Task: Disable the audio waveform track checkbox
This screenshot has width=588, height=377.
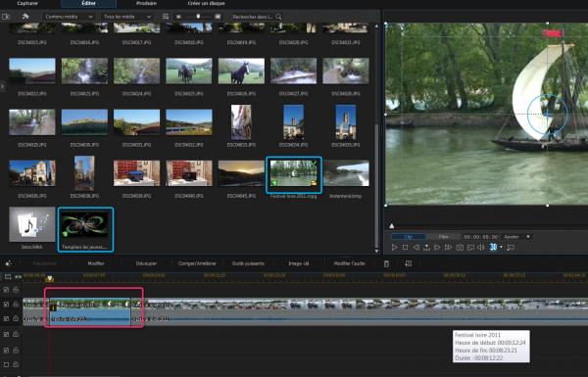Action: [6, 318]
